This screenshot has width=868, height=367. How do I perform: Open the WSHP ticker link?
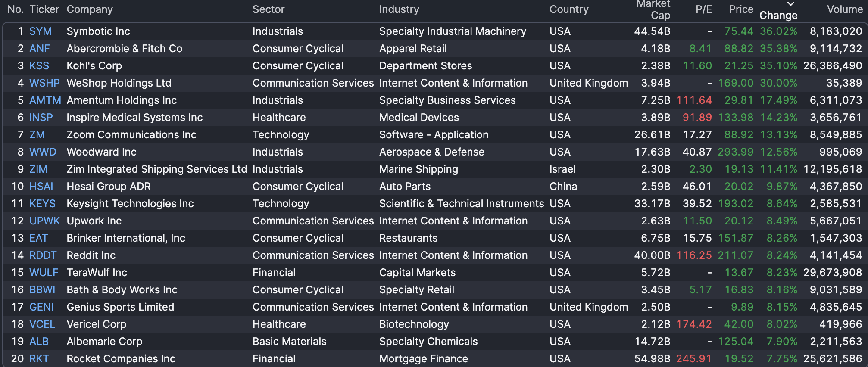pyautogui.click(x=44, y=83)
